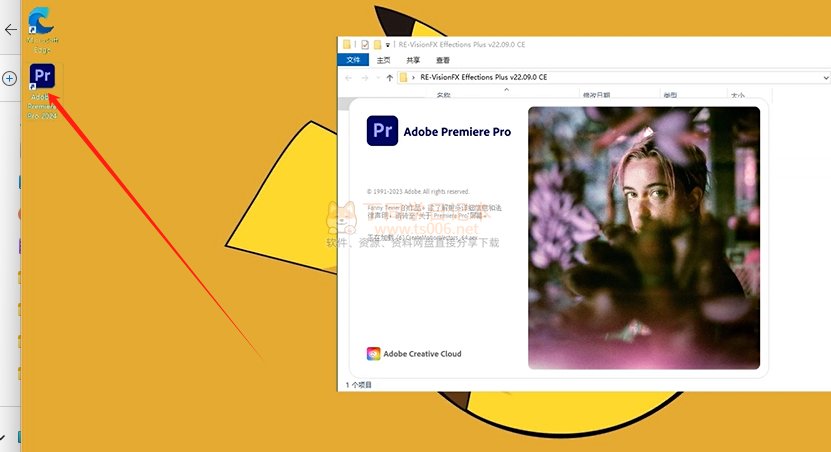831x452 pixels.
Task: Sort by the 大小 column header
Action: [x=738, y=95]
